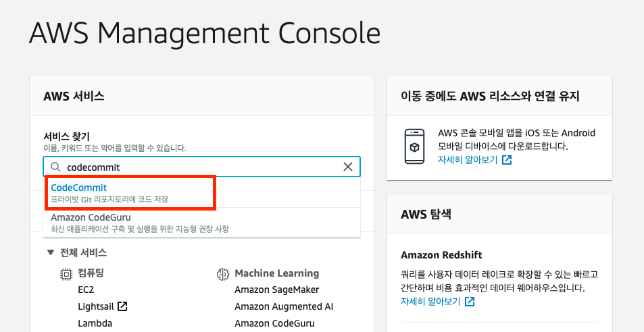Open the Lightsail service link

point(97,306)
